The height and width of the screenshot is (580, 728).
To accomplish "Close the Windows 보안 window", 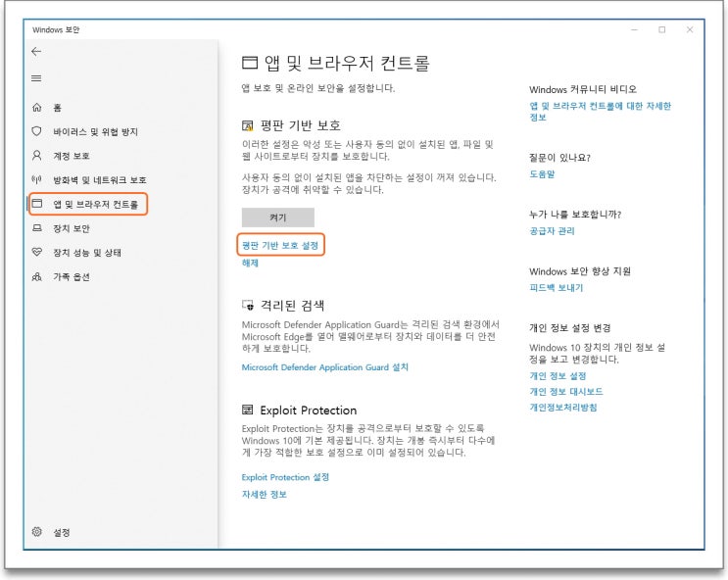I will coord(690,29).
